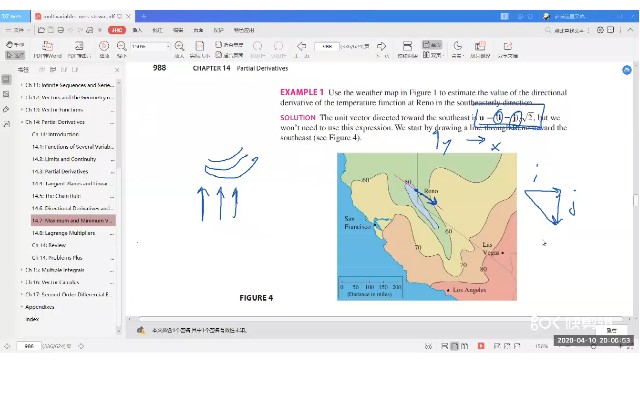Open the red Start ribbon tab
640x400 pixels.
[117, 30]
